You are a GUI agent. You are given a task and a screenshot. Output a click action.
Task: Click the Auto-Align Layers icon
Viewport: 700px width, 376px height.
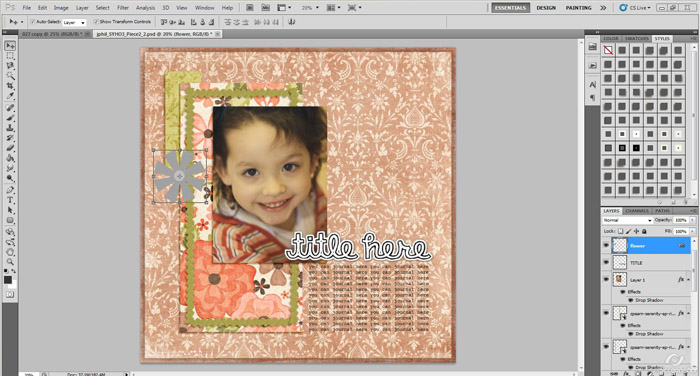292,21
